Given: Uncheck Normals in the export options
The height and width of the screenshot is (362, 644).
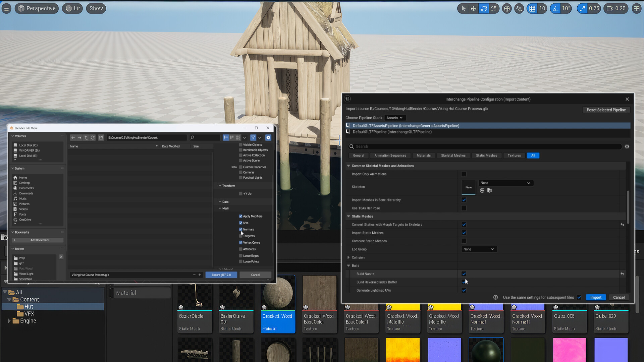Looking at the screenshot, I should [240, 229].
